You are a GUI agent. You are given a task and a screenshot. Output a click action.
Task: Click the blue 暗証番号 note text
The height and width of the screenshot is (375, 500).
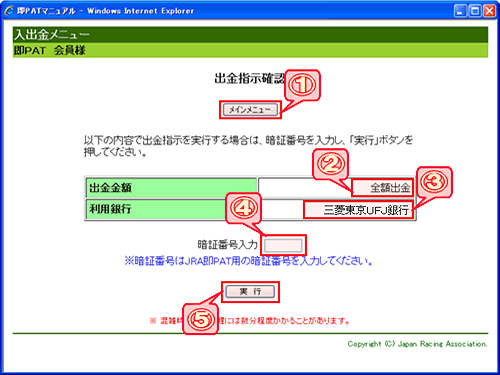(x=248, y=261)
